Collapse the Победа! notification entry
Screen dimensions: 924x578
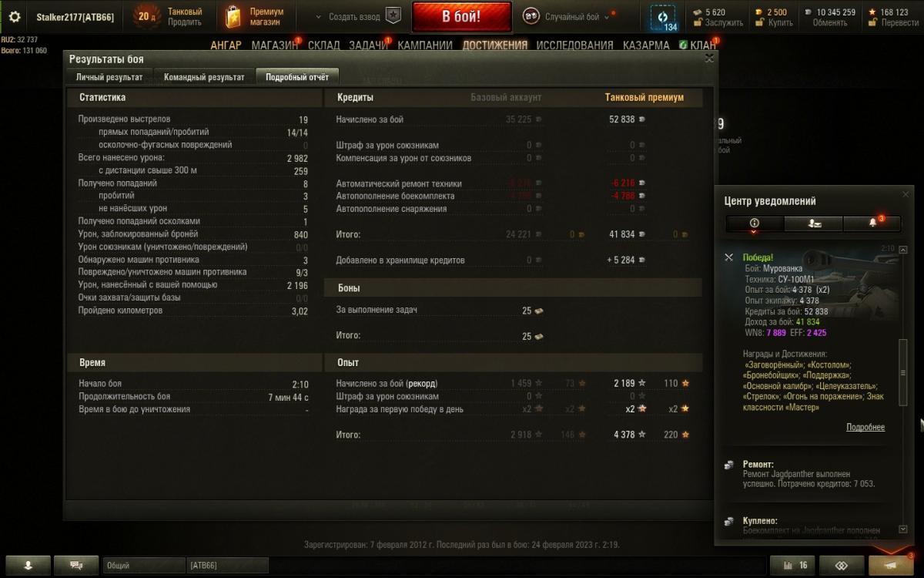(728, 257)
